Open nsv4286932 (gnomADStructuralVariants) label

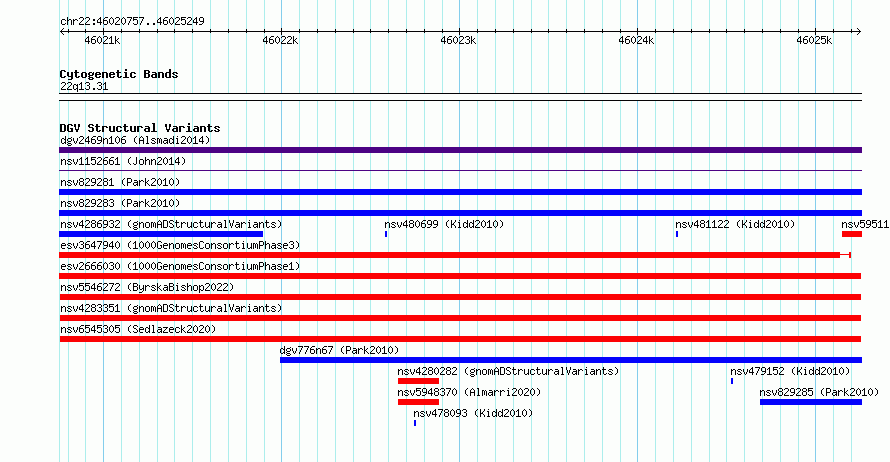(x=171, y=224)
